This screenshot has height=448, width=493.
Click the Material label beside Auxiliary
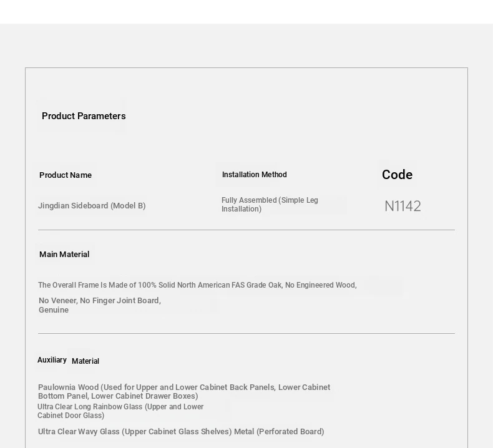[x=85, y=361]
